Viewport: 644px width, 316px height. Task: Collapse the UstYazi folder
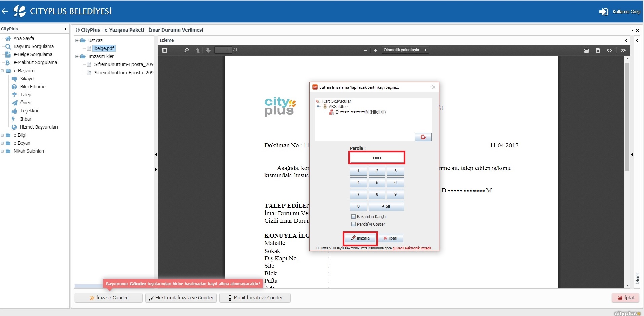pos(77,40)
